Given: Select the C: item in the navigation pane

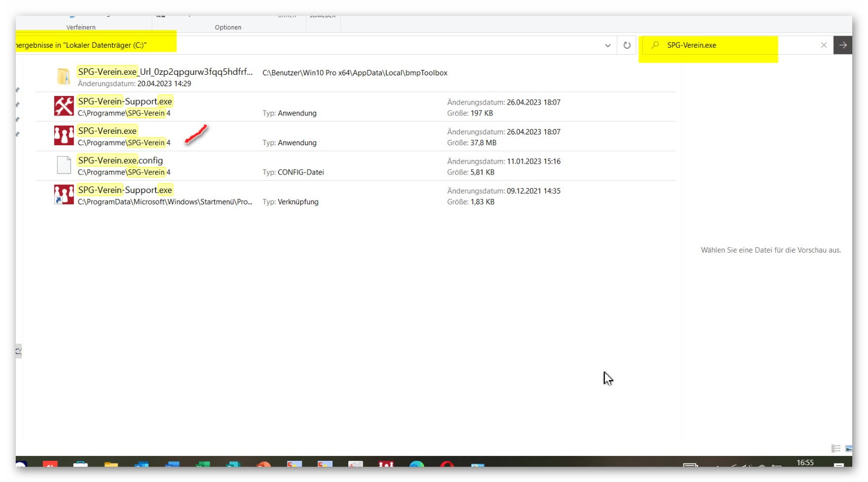Looking at the screenshot, I should 18,351.
